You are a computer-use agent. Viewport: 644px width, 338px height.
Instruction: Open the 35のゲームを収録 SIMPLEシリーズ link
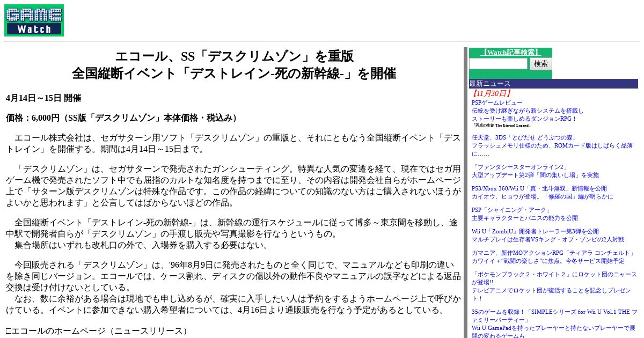[x=554, y=315]
